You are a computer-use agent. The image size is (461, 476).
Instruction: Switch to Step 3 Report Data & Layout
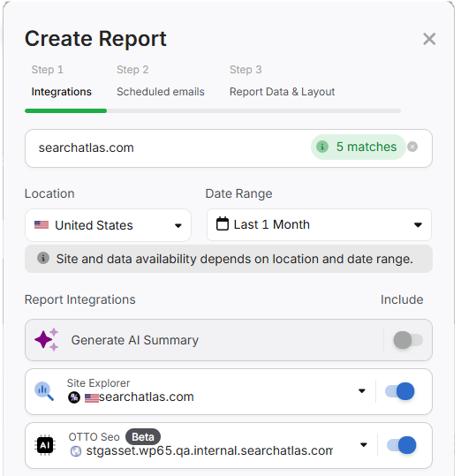coord(282,81)
